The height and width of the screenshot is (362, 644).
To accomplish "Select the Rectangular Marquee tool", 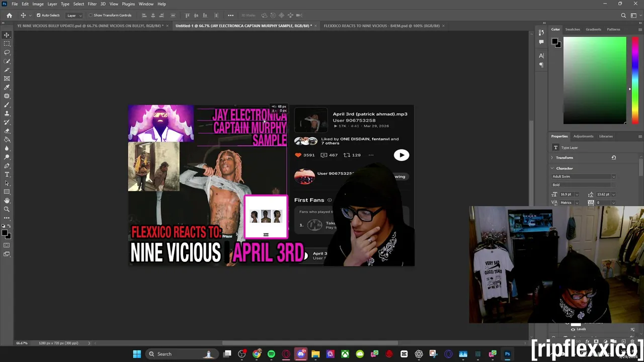I will click(7, 44).
